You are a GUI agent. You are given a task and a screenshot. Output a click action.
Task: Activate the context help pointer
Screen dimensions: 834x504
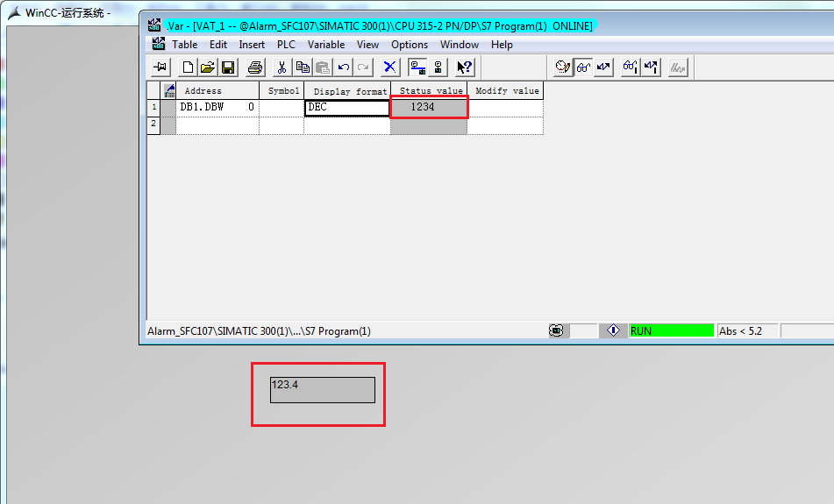pyautogui.click(x=464, y=67)
